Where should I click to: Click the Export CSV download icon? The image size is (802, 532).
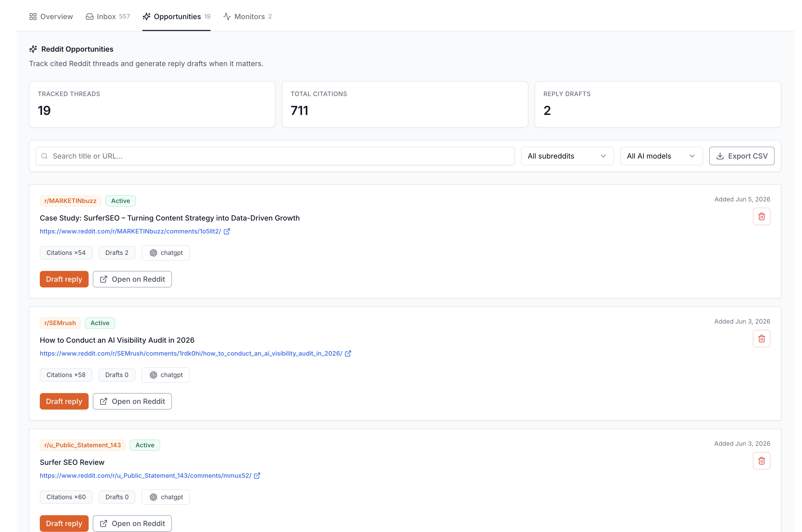pos(720,156)
